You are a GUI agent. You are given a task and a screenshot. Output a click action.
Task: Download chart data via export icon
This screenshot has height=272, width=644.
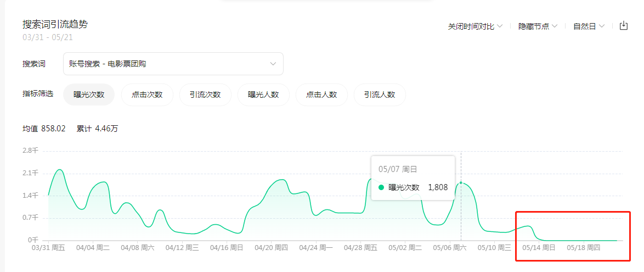tap(624, 26)
